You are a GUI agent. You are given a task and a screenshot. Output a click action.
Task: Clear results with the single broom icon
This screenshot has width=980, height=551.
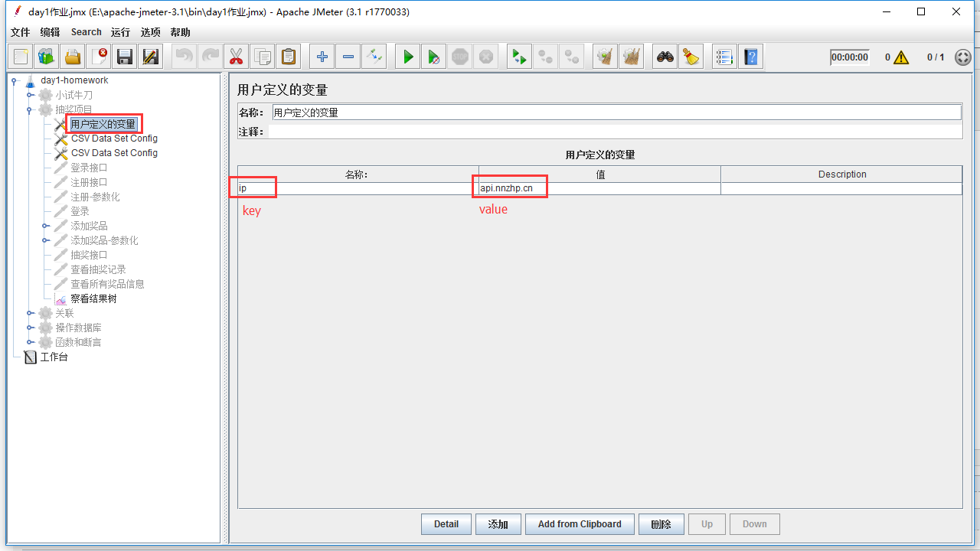point(606,57)
